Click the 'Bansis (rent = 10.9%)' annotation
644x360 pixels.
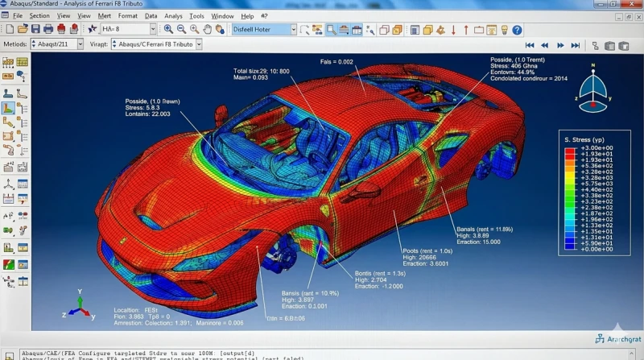[x=310, y=293]
